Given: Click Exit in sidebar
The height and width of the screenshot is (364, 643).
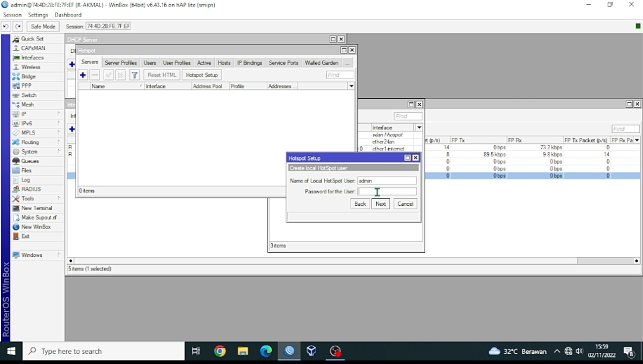Looking at the screenshot, I should (26, 236).
